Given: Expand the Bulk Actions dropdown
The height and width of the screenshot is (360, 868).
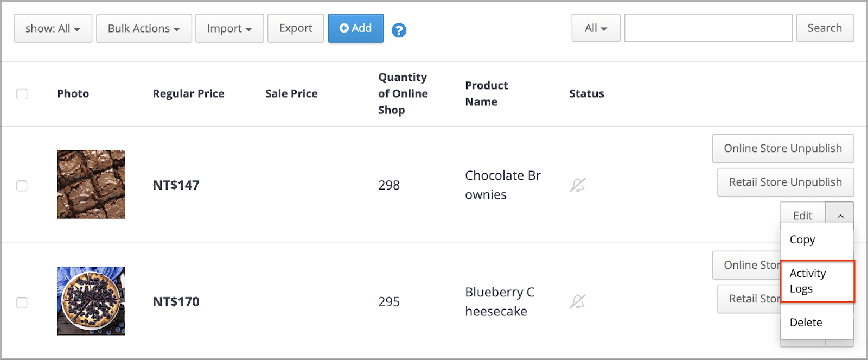Looking at the screenshot, I should point(144,28).
